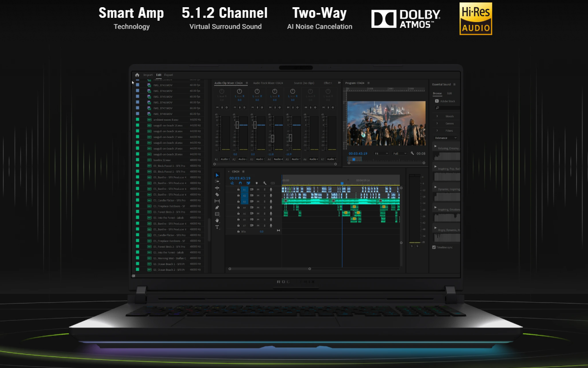Click the Home icon in Premiere
This screenshot has width=588, height=368.
137,75
